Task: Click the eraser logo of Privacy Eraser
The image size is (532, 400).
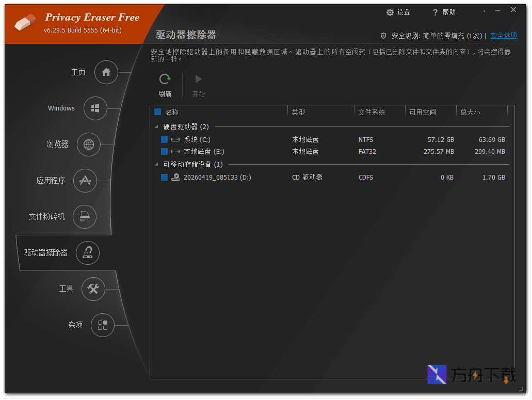Action: [25, 22]
